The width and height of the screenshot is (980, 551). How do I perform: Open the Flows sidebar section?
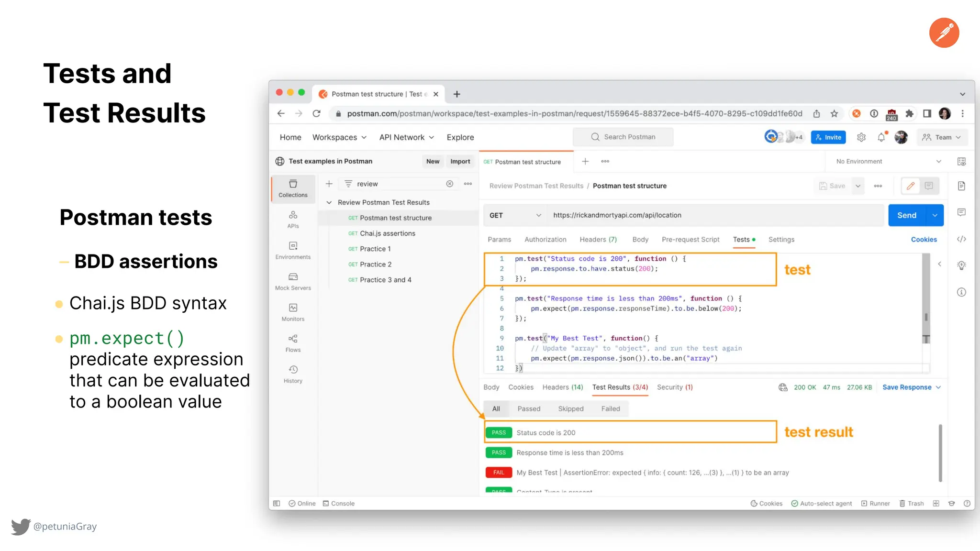pos(293,343)
